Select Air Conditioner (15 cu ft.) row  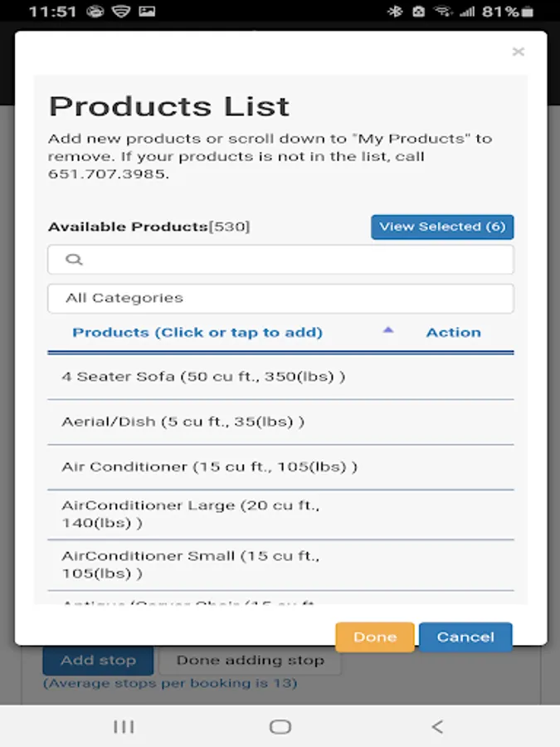click(209, 466)
